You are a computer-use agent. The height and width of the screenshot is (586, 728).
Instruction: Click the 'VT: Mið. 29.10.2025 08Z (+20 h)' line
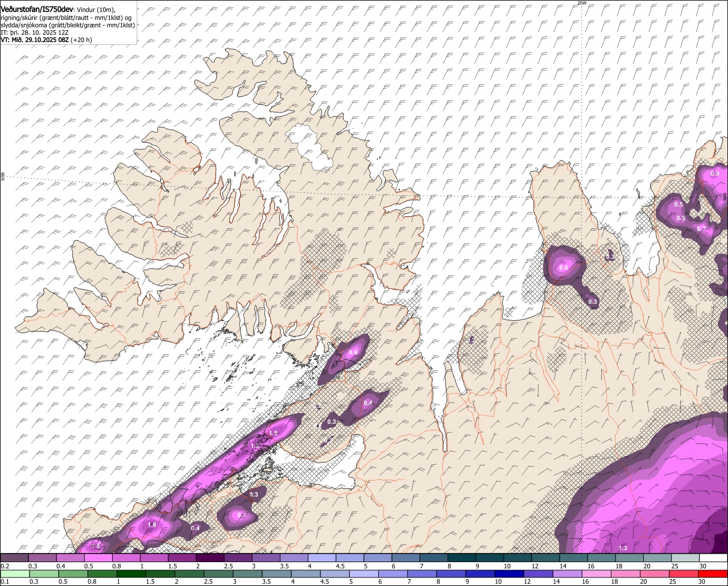coord(46,40)
